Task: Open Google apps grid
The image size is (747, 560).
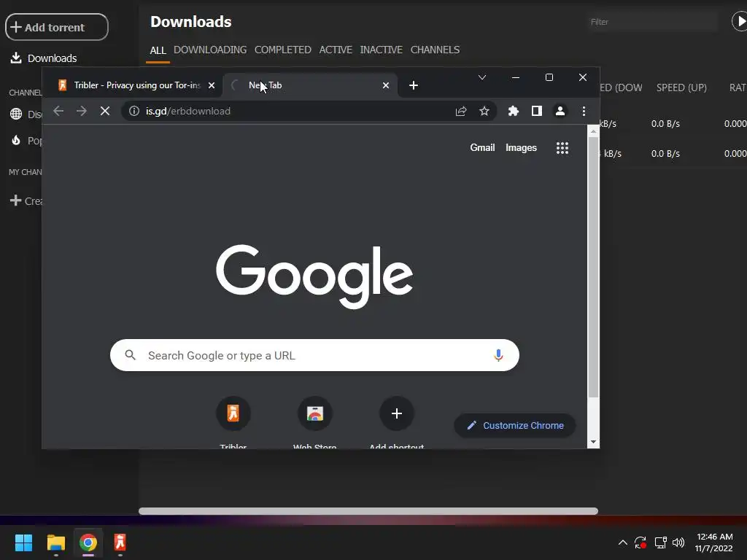Action: (562, 148)
